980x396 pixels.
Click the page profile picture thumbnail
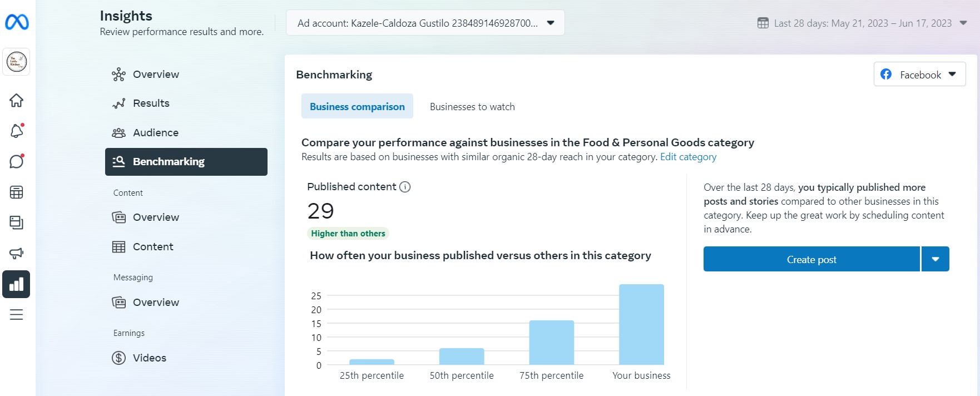pos(17,62)
